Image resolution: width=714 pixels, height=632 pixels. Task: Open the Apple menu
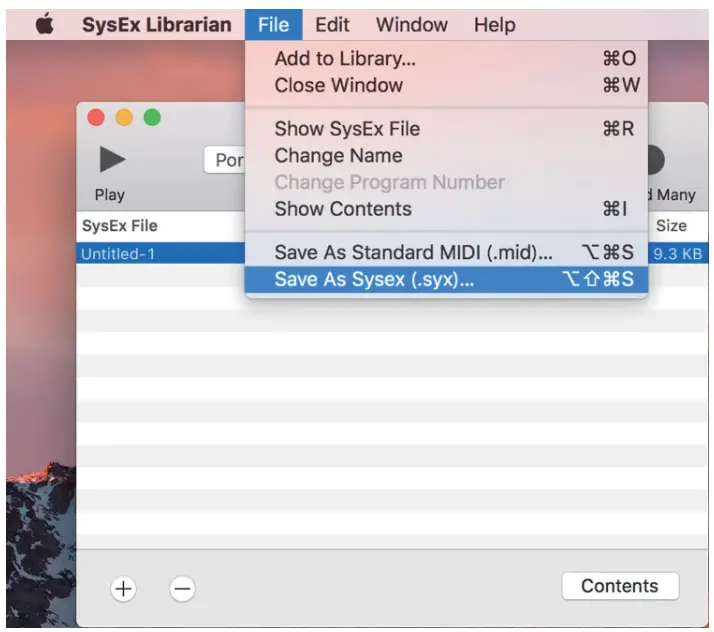click(45, 24)
